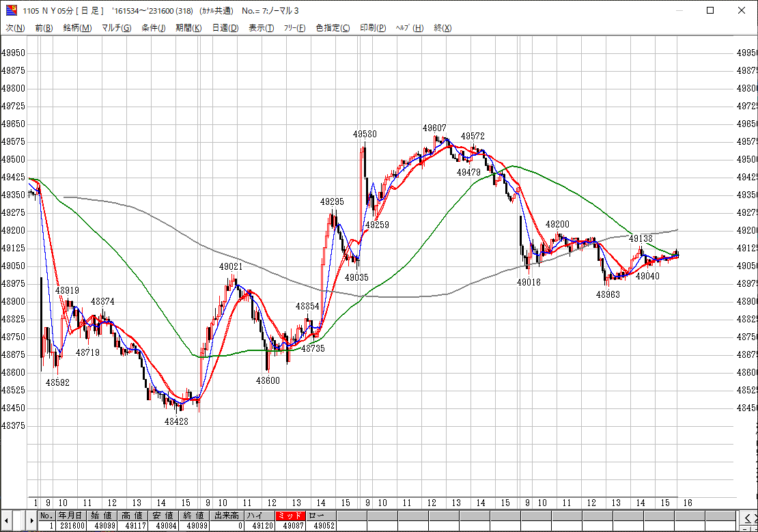Click the application icon in title bar

point(12,10)
